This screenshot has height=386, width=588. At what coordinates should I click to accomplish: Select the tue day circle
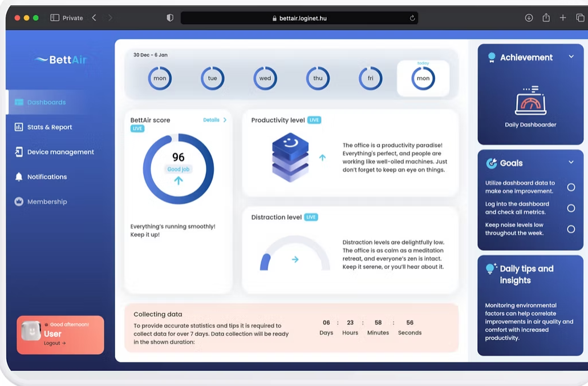212,78
